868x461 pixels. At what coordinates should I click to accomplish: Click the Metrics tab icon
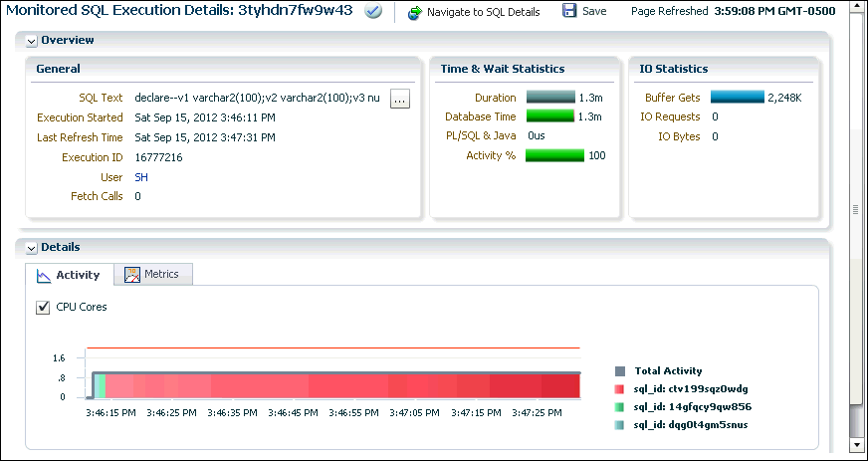[x=131, y=274]
